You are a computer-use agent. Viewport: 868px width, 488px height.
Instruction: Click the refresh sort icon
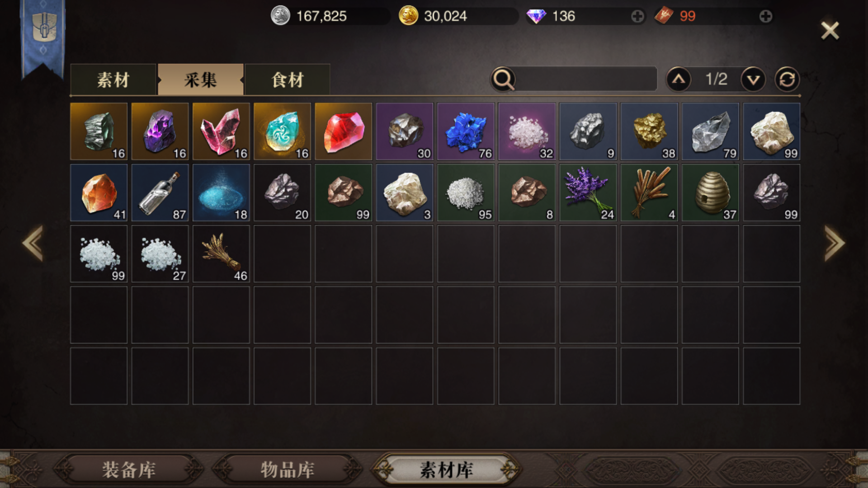click(787, 80)
